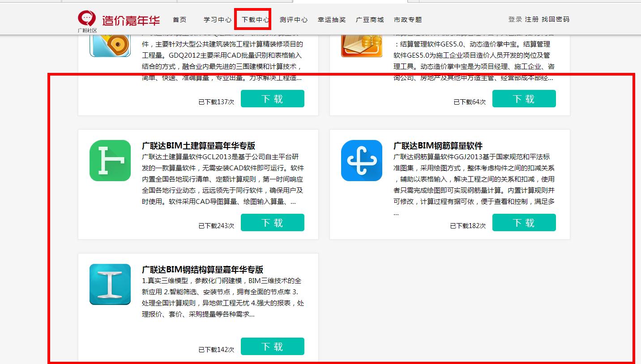Click the 注册 register link

[x=532, y=19]
